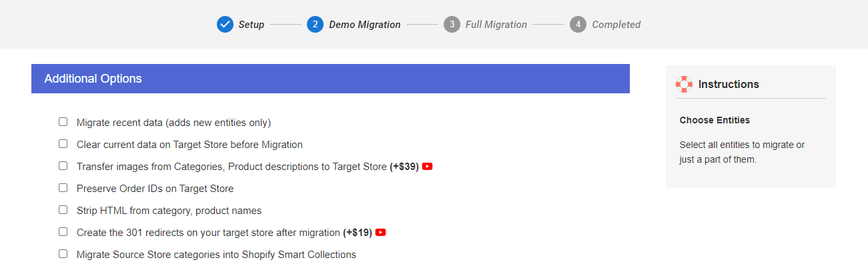Open YouTube video for image transfer option
This screenshot has height=278, width=868.
[x=428, y=166]
